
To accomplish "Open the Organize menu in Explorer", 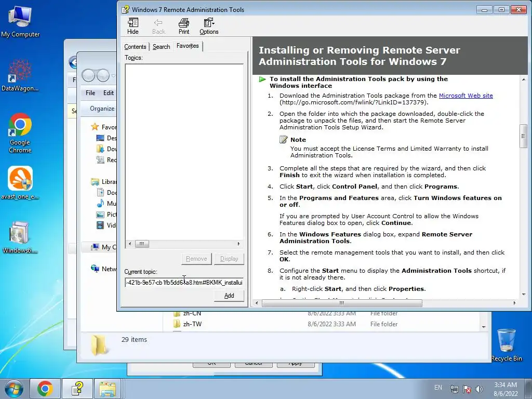I will point(102,109).
